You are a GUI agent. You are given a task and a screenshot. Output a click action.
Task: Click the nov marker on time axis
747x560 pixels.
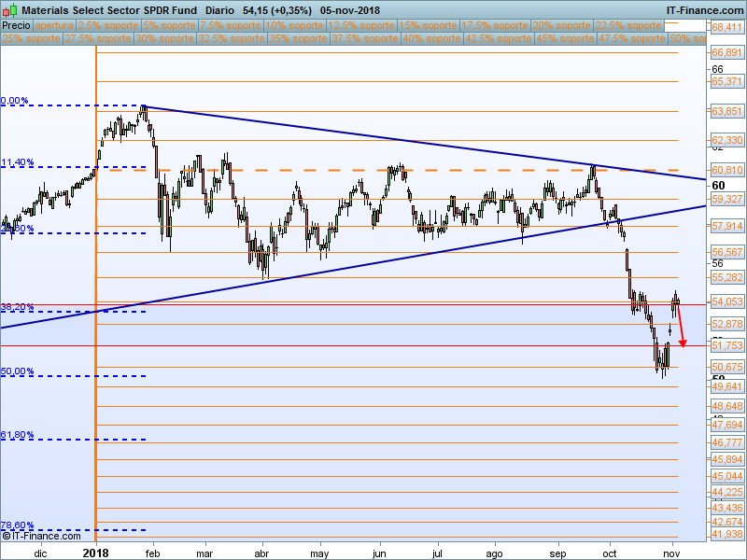pyautogui.click(x=671, y=553)
